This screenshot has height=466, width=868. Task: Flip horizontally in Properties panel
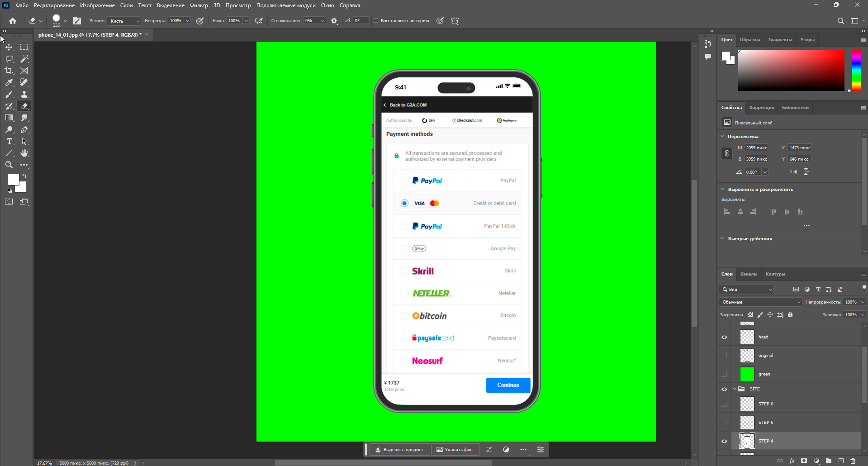pyautogui.click(x=793, y=172)
